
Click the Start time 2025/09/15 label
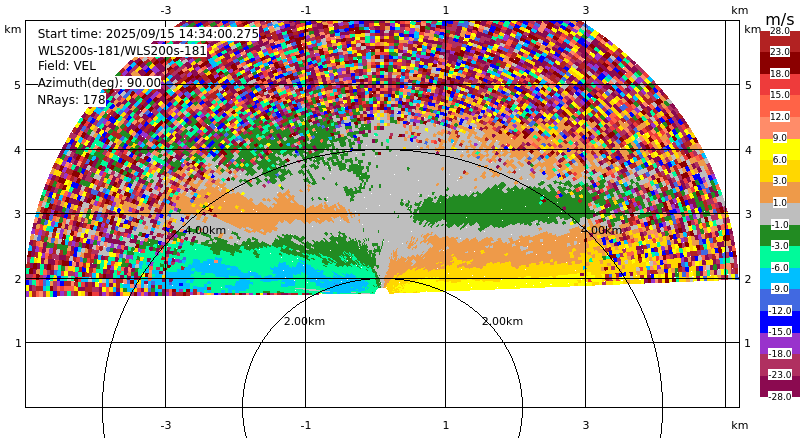[148, 34]
